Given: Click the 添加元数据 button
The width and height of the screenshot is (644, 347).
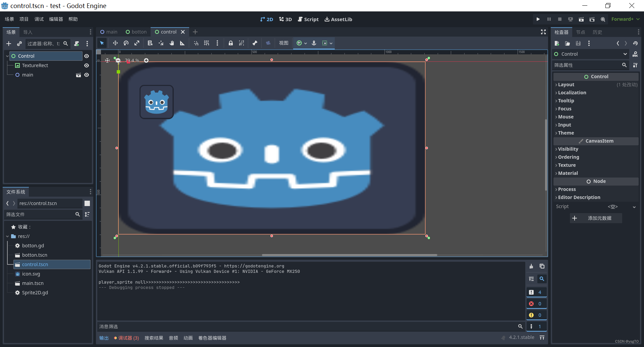Looking at the screenshot, I should click(596, 218).
